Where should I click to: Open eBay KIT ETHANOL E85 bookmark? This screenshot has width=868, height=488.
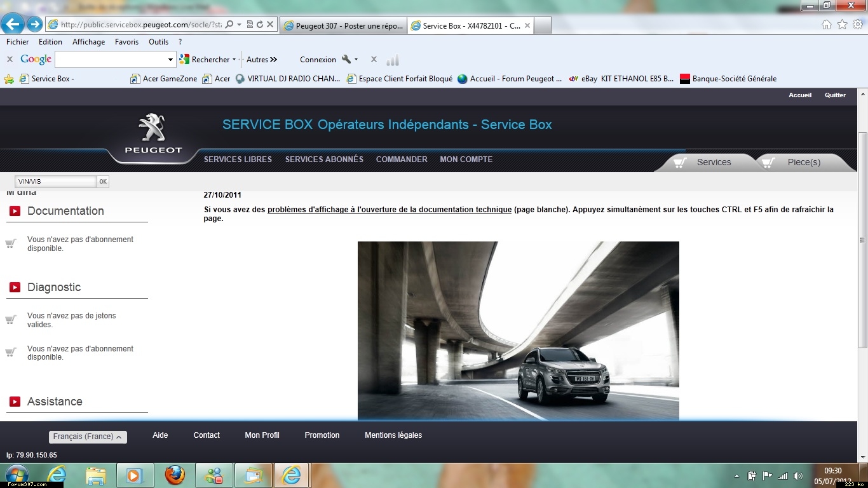click(621, 79)
